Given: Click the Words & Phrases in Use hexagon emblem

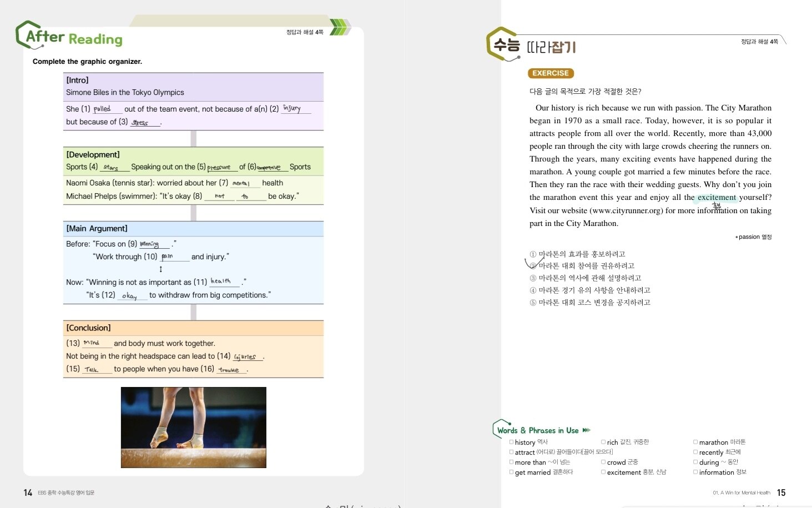Looking at the screenshot, I should pos(501,429).
